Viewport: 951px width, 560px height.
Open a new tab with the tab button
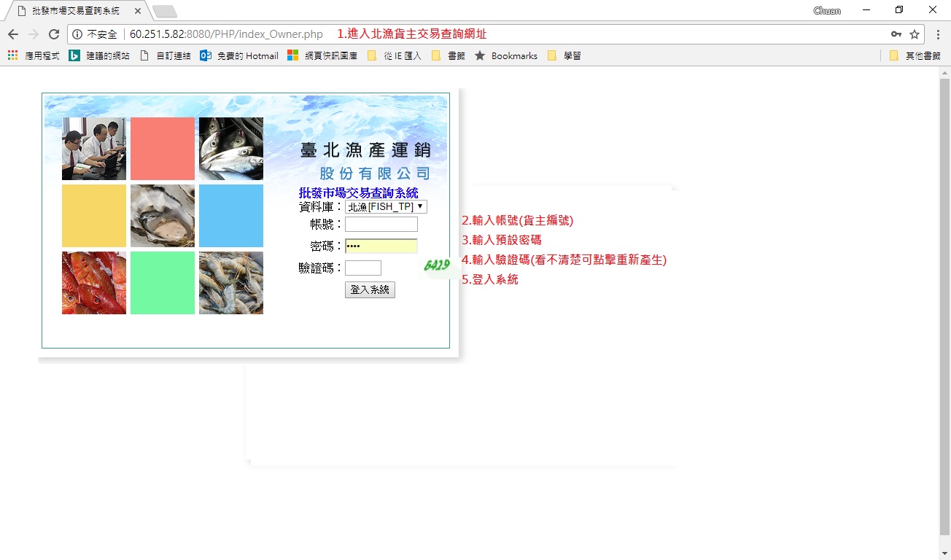coord(165,11)
